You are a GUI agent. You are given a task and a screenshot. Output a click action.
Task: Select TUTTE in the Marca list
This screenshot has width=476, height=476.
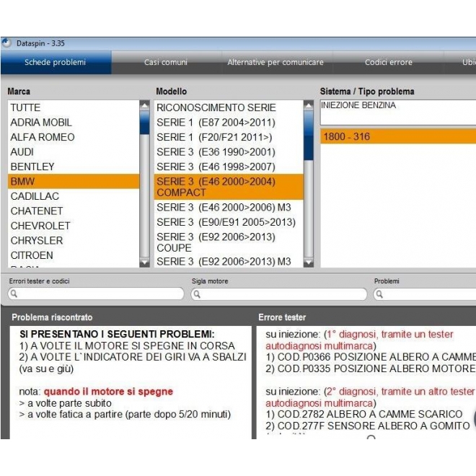74,107
